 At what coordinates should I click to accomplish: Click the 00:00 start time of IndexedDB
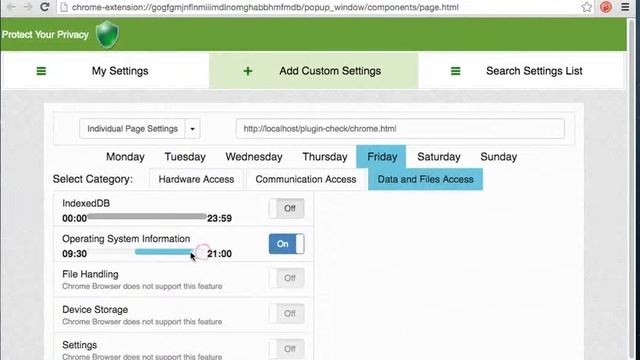point(74,218)
